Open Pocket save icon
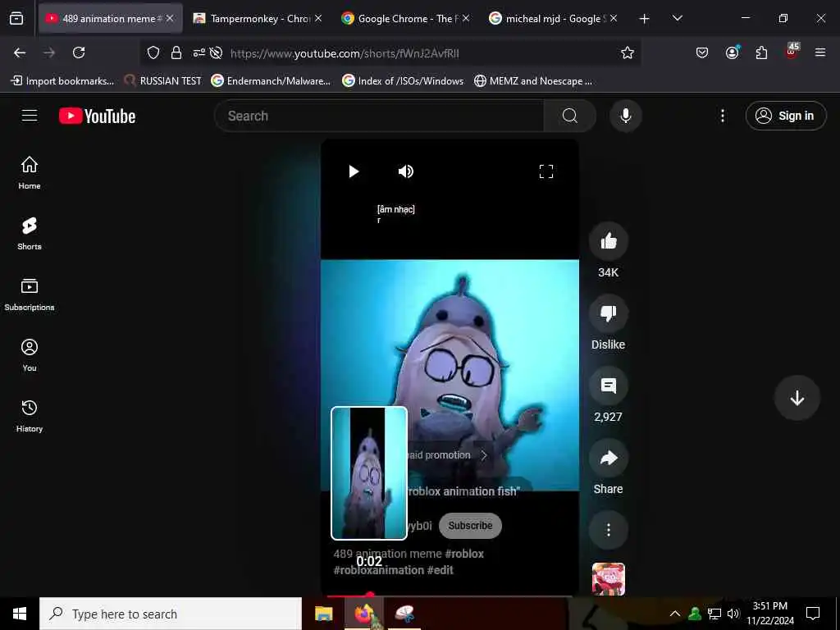The height and width of the screenshot is (630, 840). (x=702, y=52)
